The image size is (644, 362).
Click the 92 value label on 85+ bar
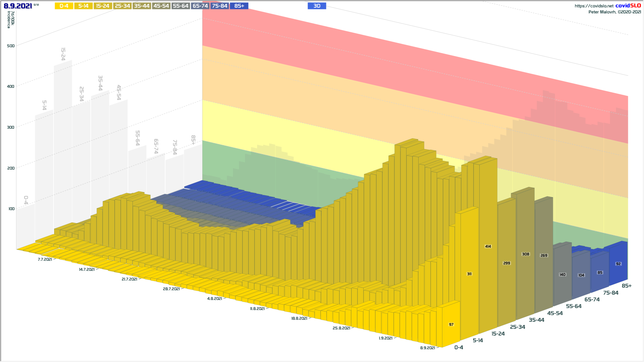coord(618,264)
